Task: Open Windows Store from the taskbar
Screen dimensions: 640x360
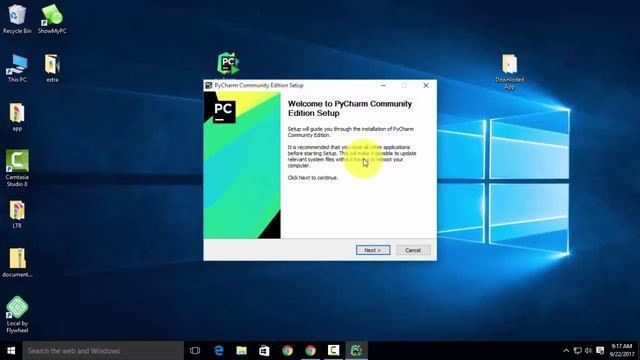Action: point(264,351)
